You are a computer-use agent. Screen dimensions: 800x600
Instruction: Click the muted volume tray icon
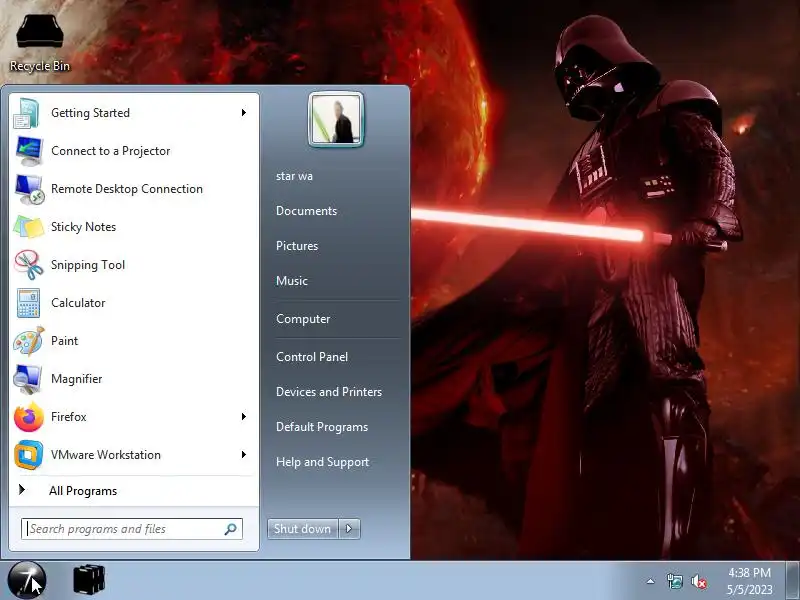(x=698, y=581)
